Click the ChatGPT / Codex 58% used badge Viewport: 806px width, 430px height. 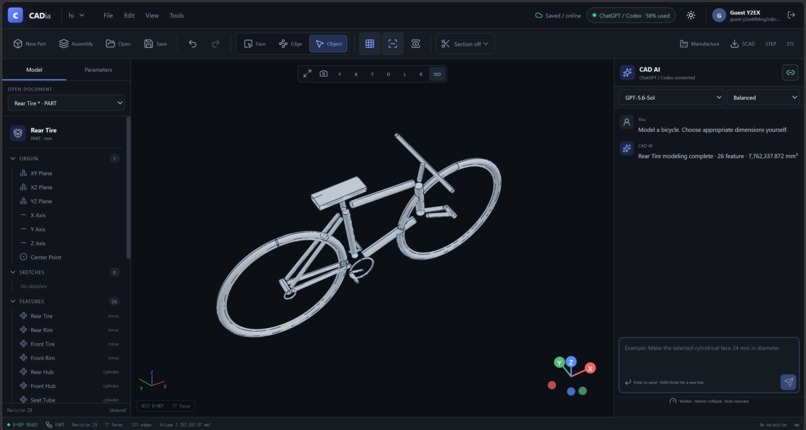[631, 15]
